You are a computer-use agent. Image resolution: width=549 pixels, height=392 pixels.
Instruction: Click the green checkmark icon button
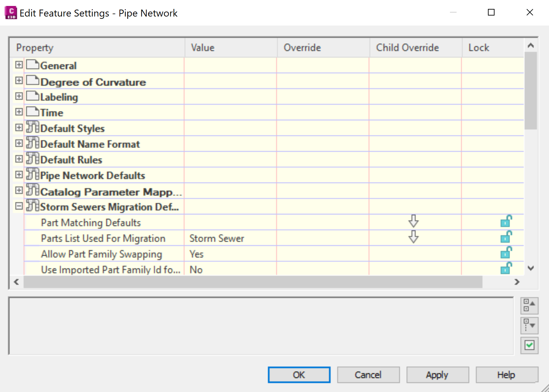pyautogui.click(x=529, y=345)
